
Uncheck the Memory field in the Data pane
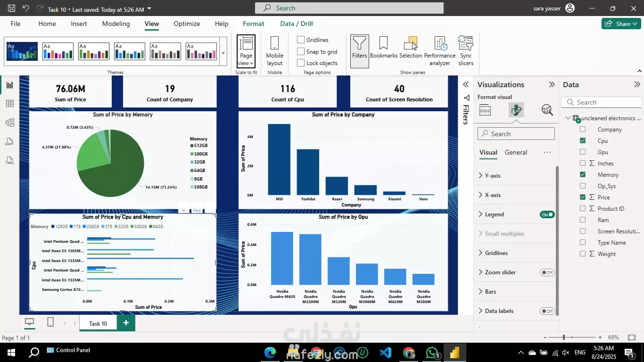point(583,174)
